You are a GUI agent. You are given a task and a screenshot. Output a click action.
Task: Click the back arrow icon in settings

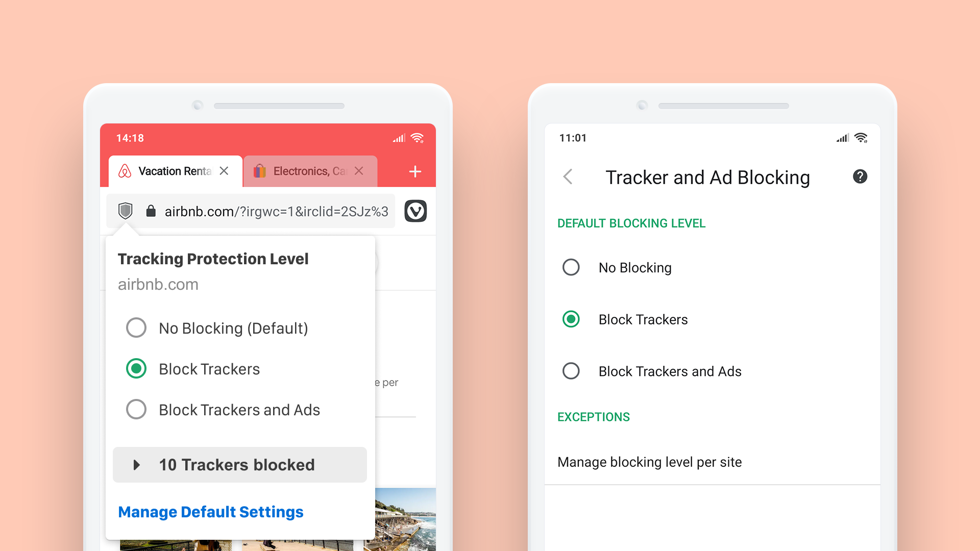pyautogui.click(x=569, y=177)
